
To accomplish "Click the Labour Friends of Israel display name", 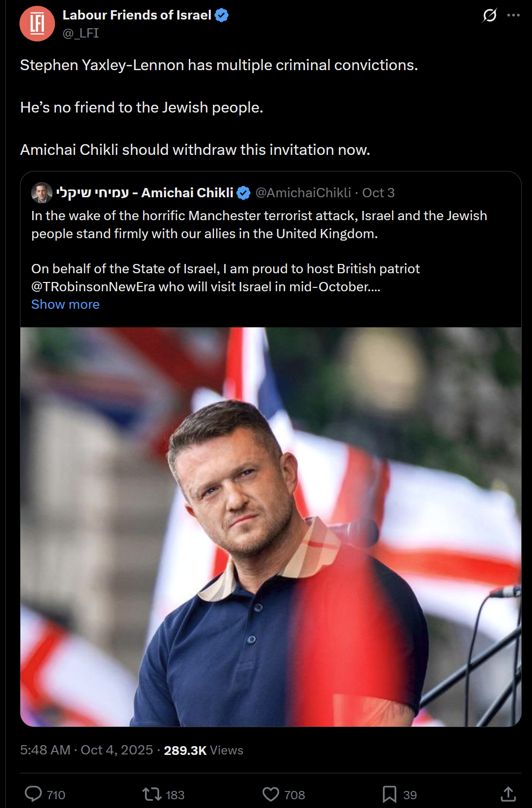I will (137, 15).
